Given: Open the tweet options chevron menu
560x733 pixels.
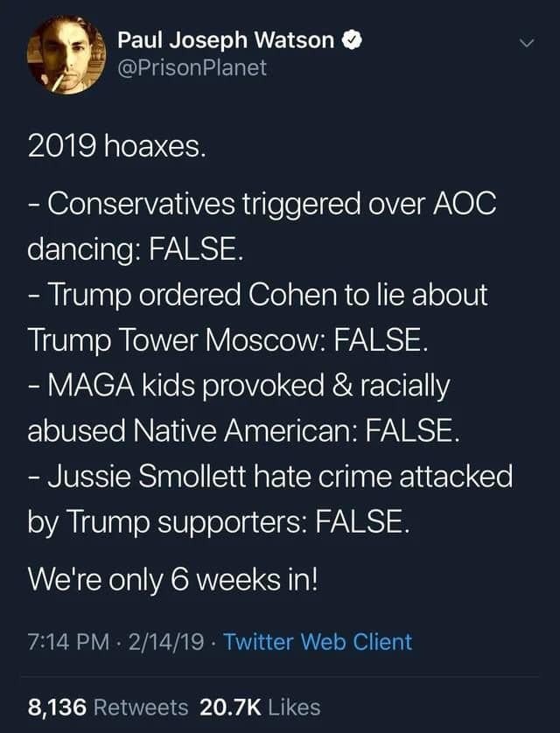Looking at the screenshot, I should [x=525, y=42].
